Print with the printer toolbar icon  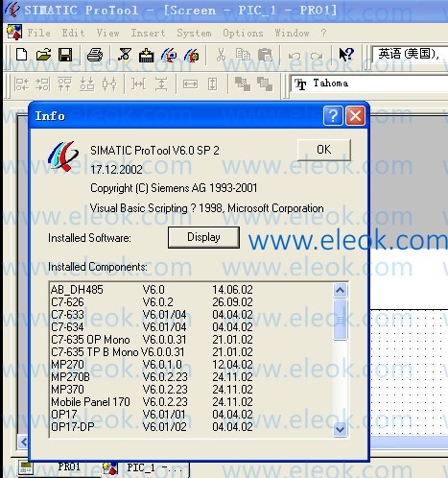coord(95,55)
